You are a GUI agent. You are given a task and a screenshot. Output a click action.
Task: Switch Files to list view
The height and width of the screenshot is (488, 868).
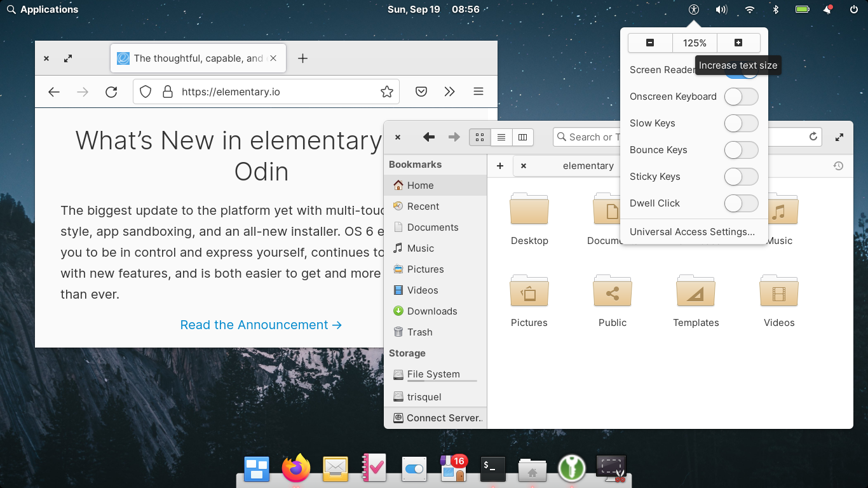[x=501, y=137]
